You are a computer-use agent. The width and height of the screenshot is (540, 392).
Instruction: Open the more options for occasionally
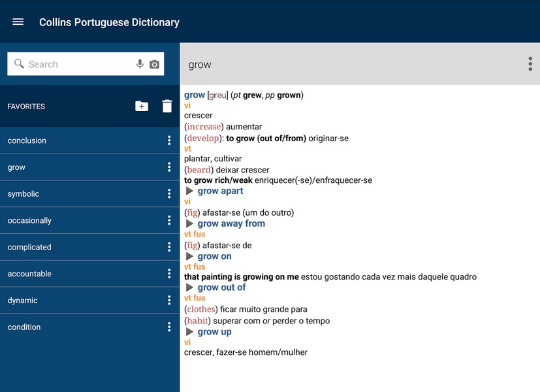(169, 220)
